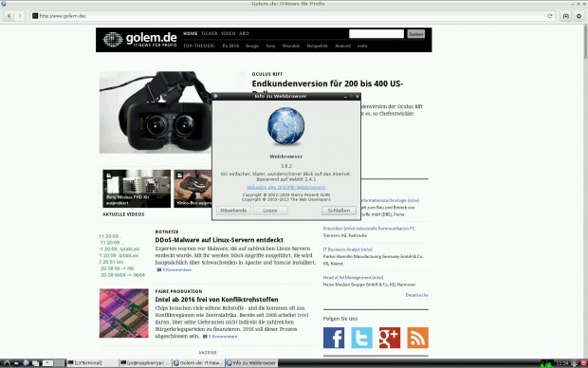Open the chip wafer article image
The width and height of the screenshot is (588, 368).
pos(123,313)
